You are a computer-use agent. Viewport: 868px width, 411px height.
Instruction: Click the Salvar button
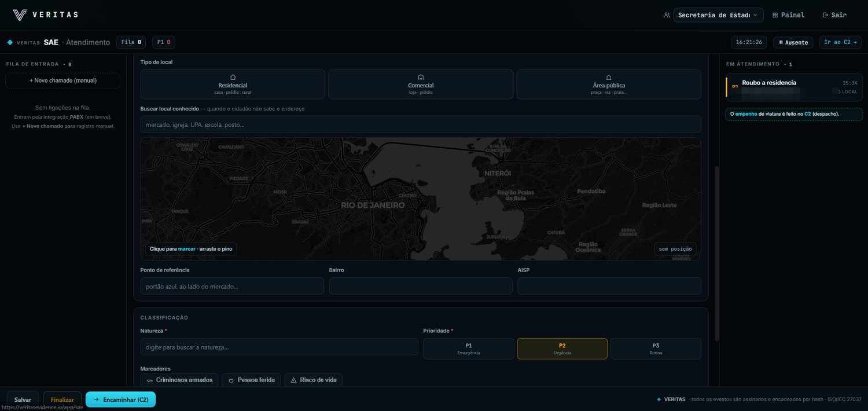[23, 399]
